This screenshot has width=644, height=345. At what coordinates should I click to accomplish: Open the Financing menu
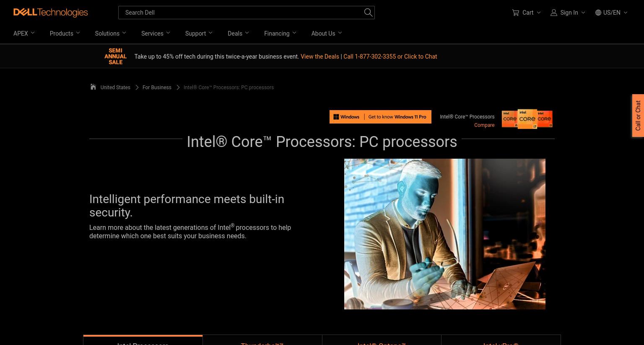280,33
